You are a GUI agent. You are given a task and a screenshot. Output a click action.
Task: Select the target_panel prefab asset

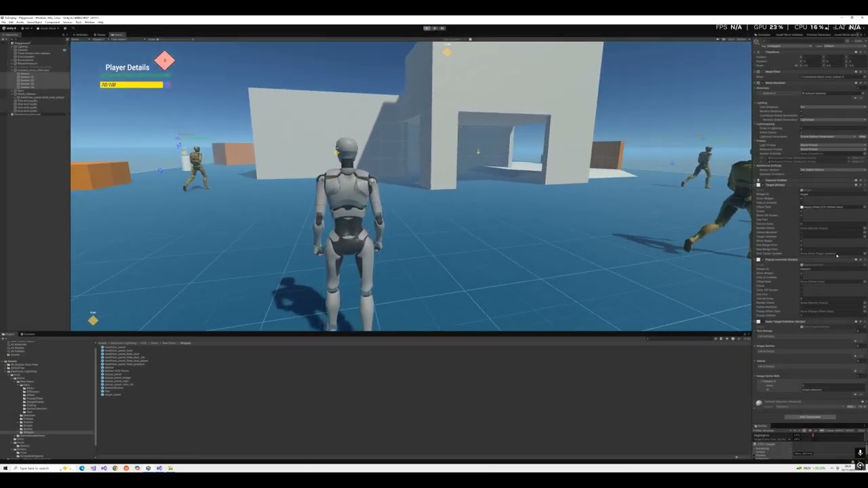(x=111, y=394)
